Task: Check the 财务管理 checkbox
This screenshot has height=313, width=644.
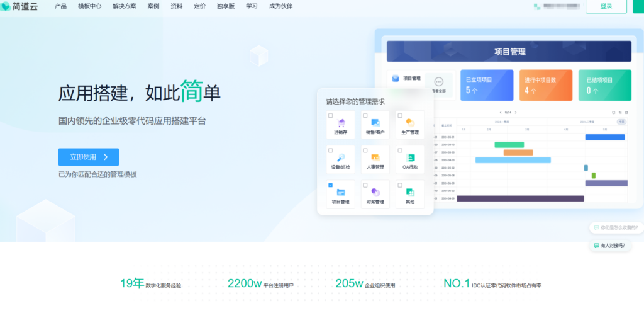Action: pos(365,186)
